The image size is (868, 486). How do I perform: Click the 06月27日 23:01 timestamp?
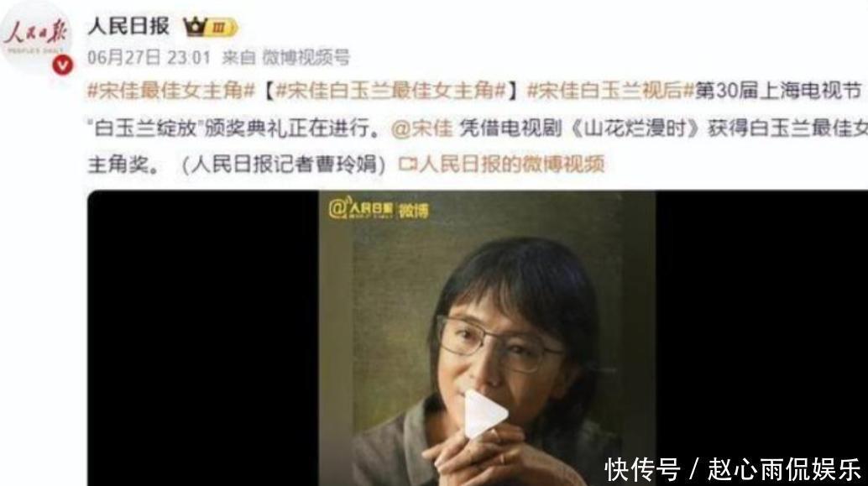pos(149,58)
